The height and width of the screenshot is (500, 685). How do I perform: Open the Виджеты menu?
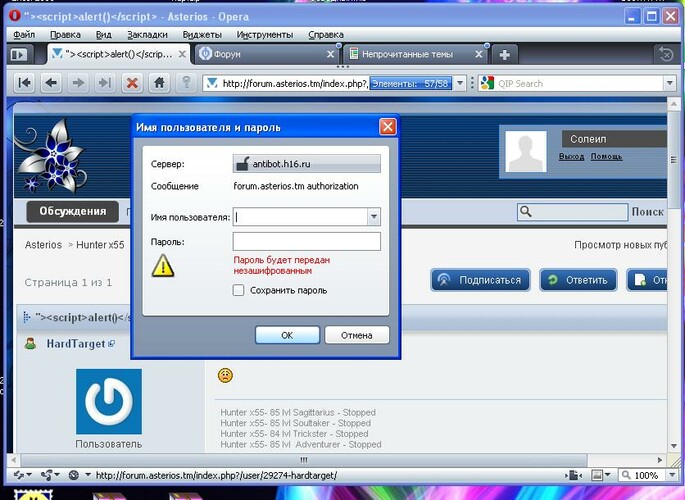[x=202, y=34]
